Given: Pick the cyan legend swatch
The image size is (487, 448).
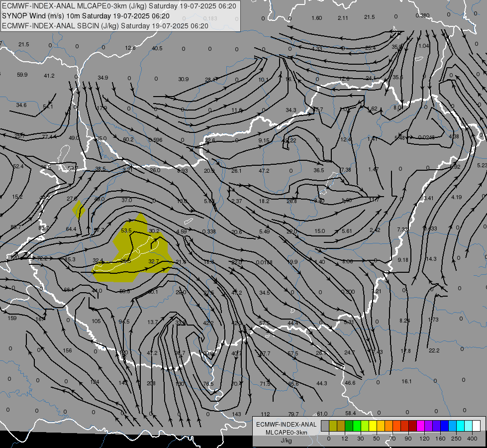Looking at the screenshot, I should click(x=460, y=426).
